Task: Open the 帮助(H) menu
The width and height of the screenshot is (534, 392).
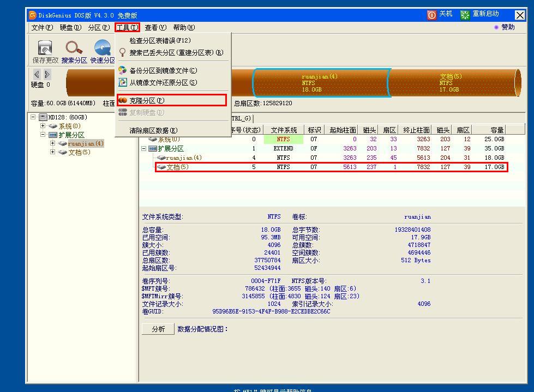Action: click(x=184, y=28)
